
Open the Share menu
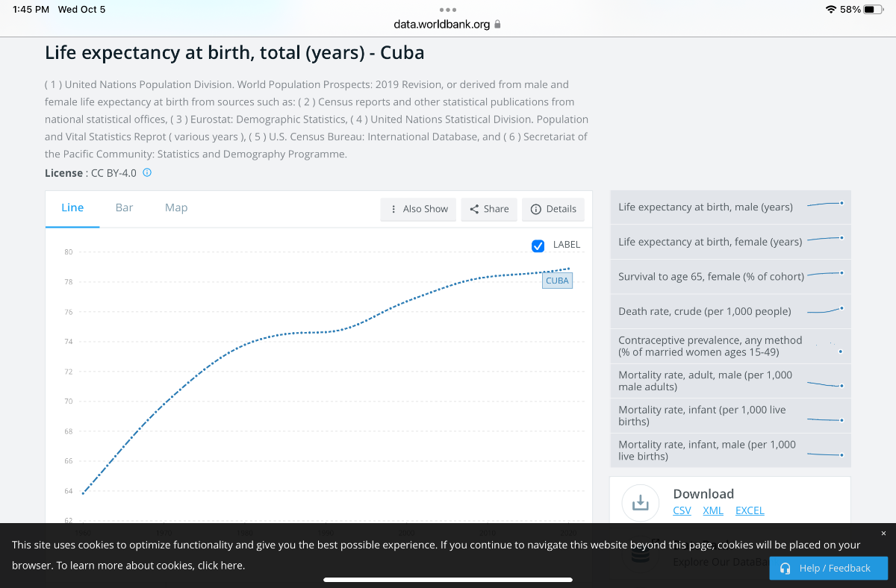point(489,209)
